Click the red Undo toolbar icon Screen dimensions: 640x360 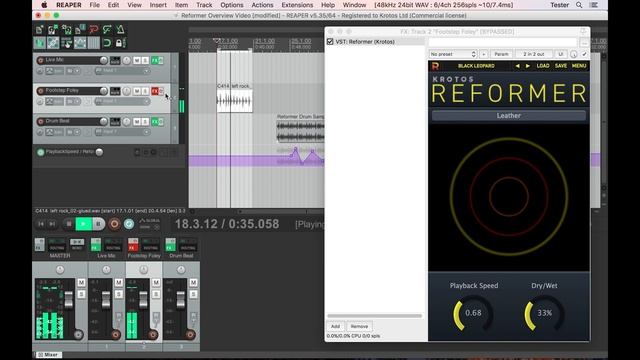click(x=93, y=29)
